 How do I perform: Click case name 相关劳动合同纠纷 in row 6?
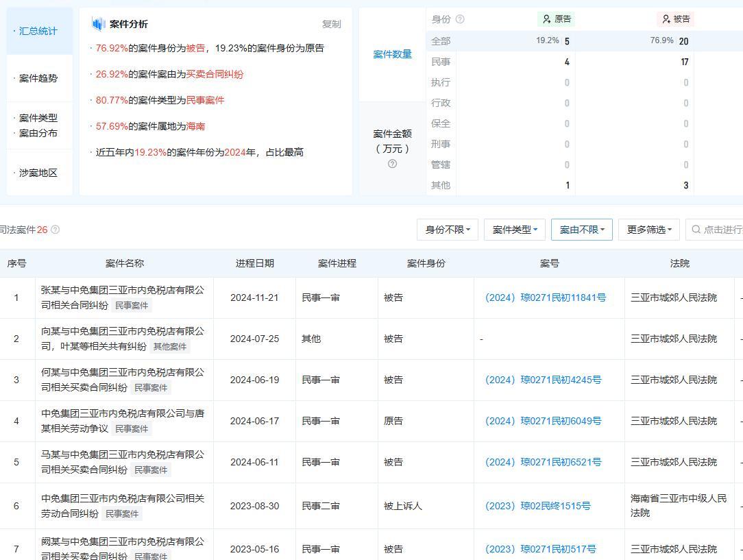(x=122, y=506)
